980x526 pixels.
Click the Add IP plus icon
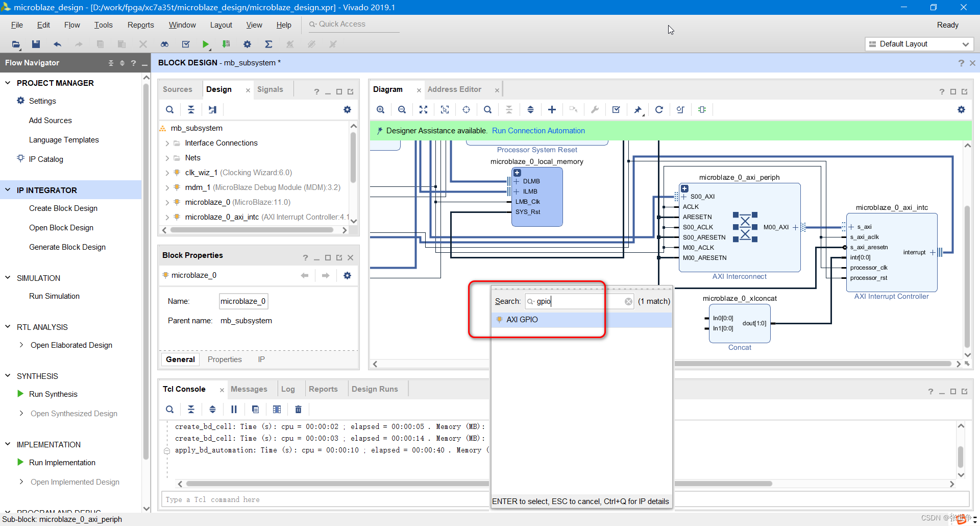tap(552, 109)
